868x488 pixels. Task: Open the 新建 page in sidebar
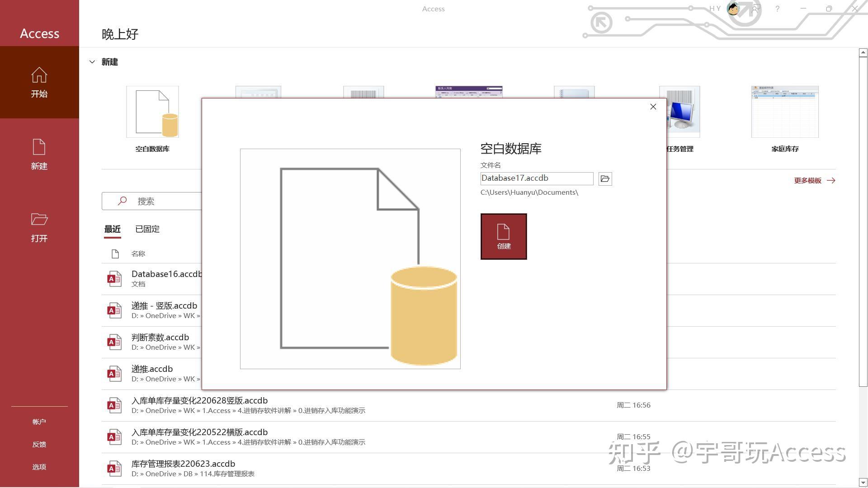coord(39,155)
